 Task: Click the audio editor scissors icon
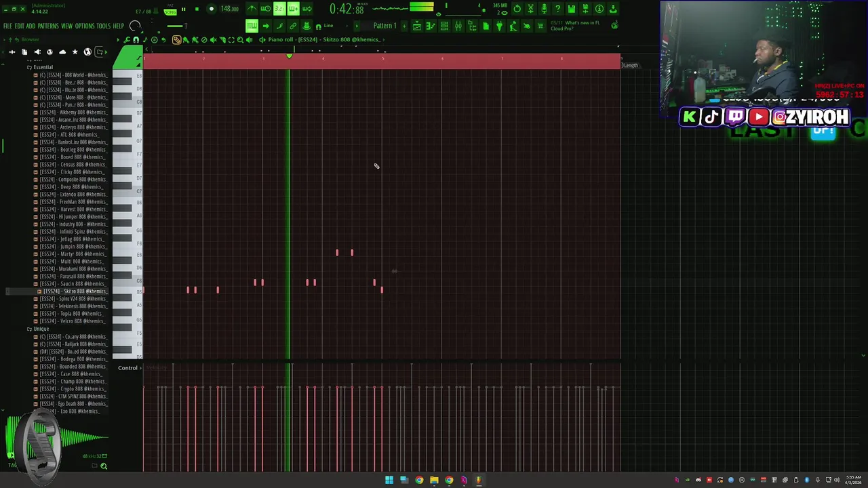[530, 9]
